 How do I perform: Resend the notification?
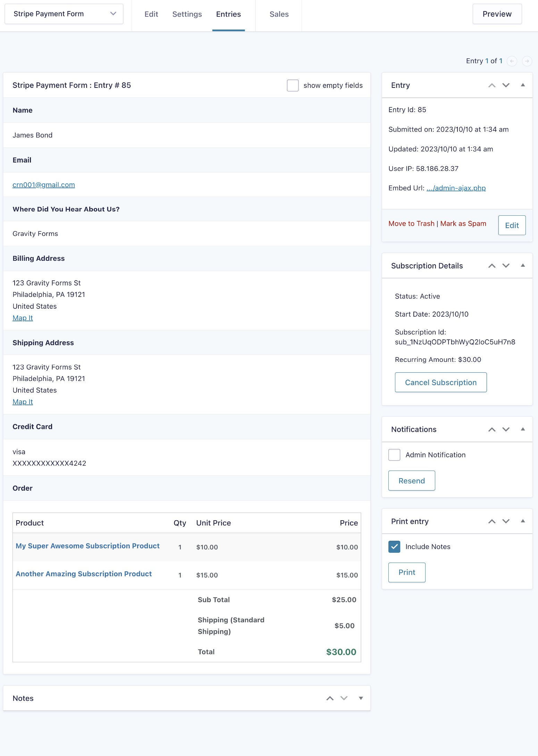(x=412, y=481)
